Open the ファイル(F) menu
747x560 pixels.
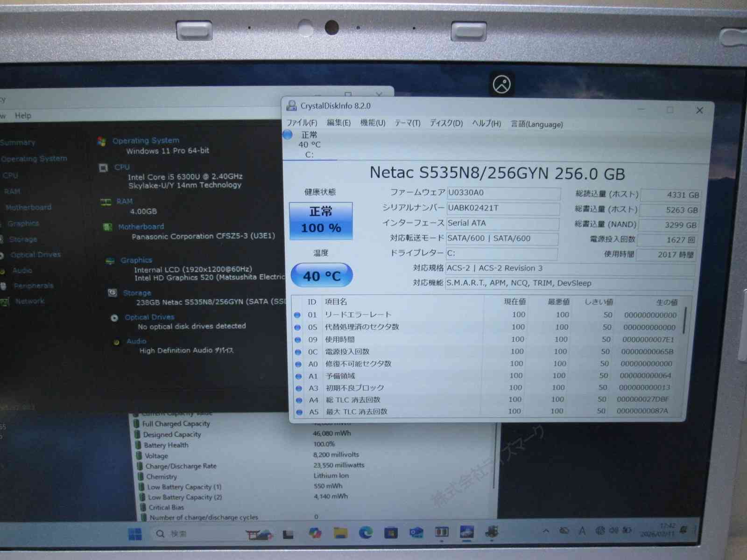[302, 123]
